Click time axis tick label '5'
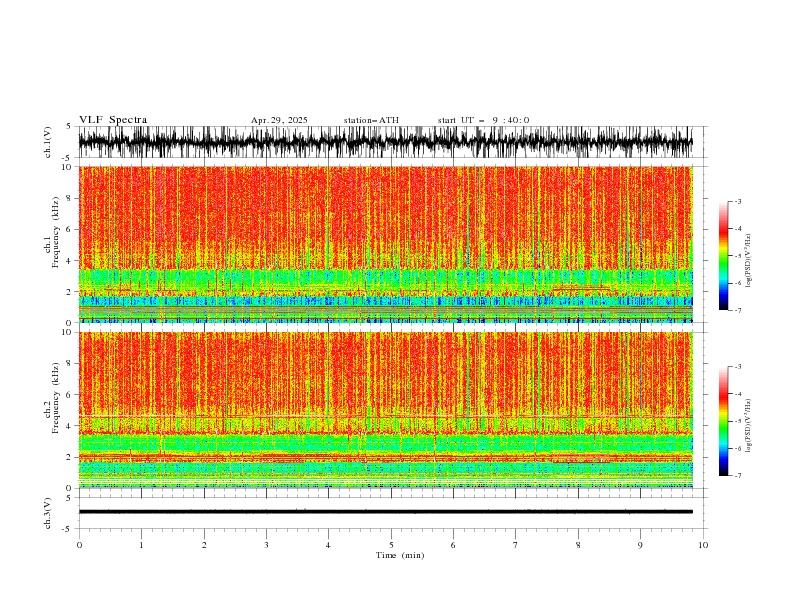Viewport: 792px width, 612px height. pos(391,545)
